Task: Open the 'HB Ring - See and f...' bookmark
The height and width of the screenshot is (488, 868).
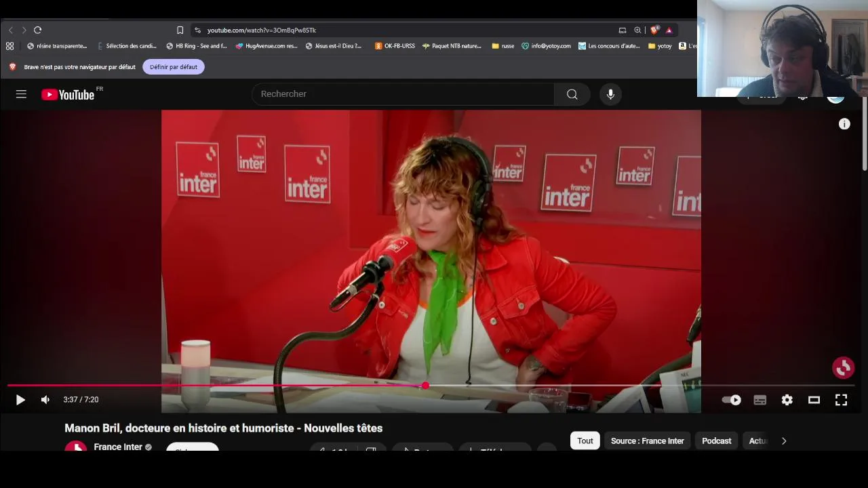Action: [197, 46]
